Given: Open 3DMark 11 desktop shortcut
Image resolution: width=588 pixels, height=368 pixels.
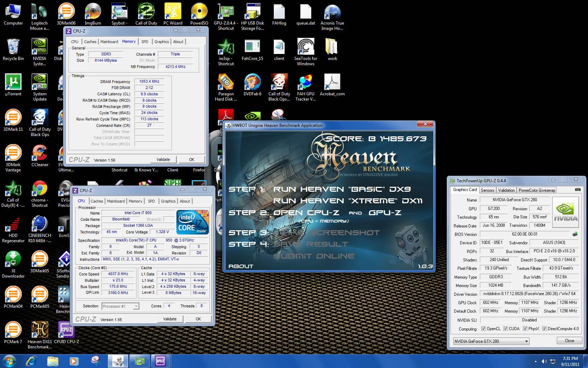Looking at the screenshot, I should [x=13, y=121].
